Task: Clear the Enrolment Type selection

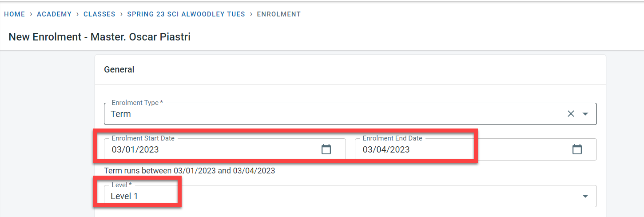Action: [571, 114]
